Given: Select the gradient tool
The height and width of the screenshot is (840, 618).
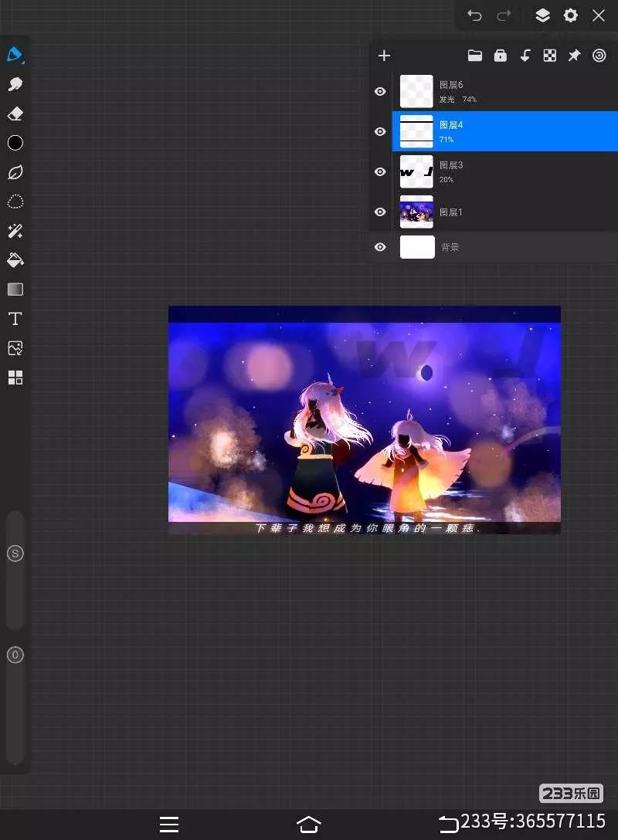Looking at the screenshot, I should coord(15,290).
